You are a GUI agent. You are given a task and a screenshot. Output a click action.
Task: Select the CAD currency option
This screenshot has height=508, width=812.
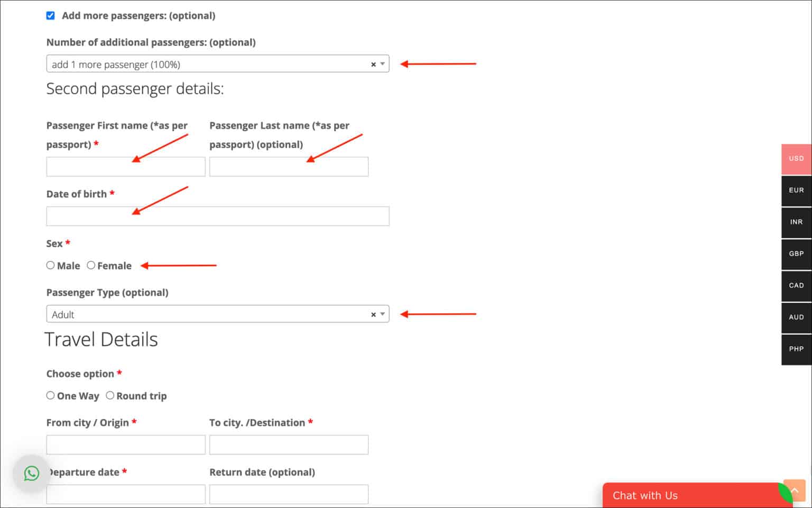click(x=796, y=286)
